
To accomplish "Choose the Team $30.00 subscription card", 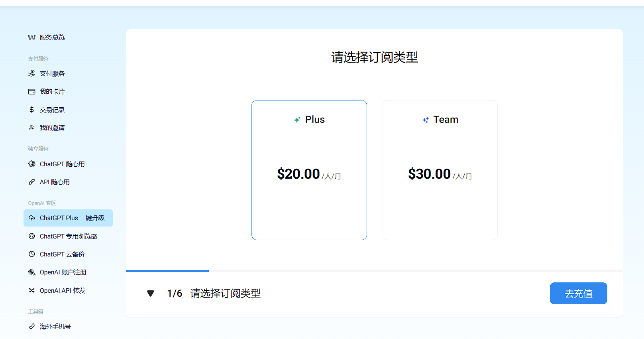I will coord(440,170).
